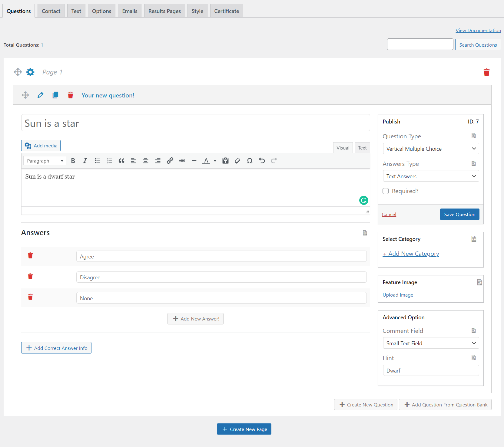Screen dimensions: 504x447
Task: Clear formatting with the eraser icon
Action: 237,161
